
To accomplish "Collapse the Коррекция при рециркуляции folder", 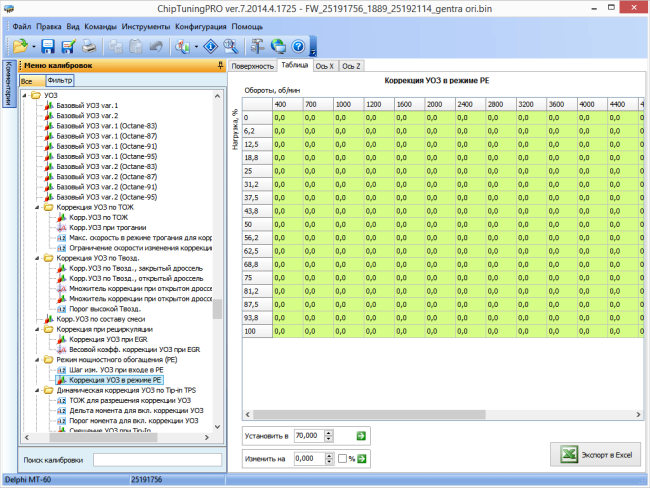I will [x=37, y=330].
